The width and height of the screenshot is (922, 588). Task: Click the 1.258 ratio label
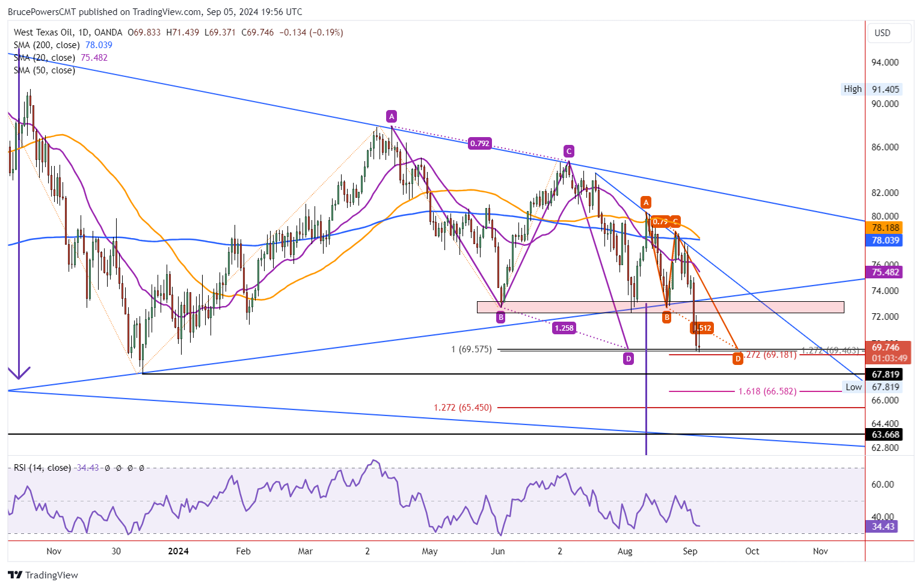point(564,328)
